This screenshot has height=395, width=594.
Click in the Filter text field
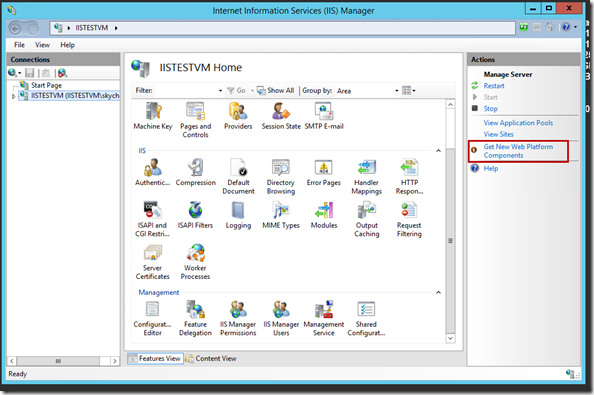click(186, 91)
